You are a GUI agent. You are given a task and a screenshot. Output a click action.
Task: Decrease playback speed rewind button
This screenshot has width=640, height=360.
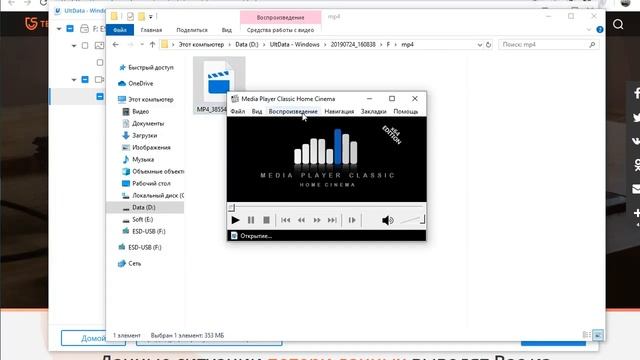(301, 220)
